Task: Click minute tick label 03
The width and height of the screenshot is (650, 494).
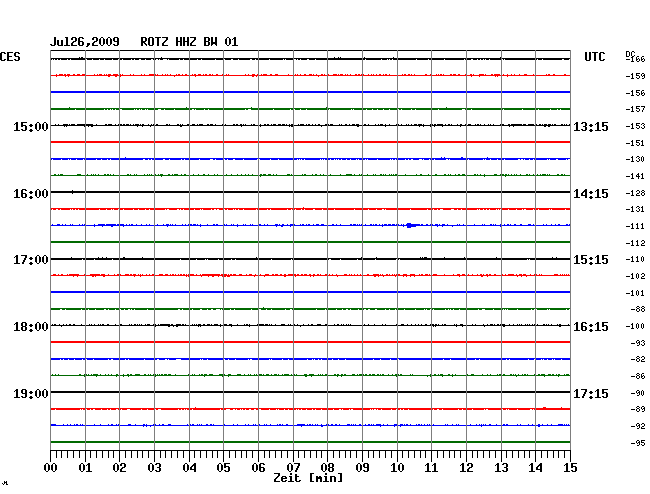Action: click(x=154, y=468)
